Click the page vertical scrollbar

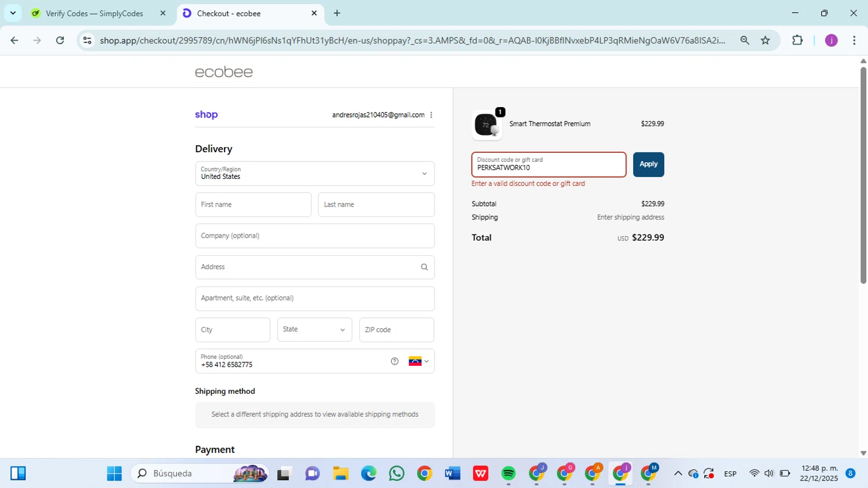tap(863, 175)
